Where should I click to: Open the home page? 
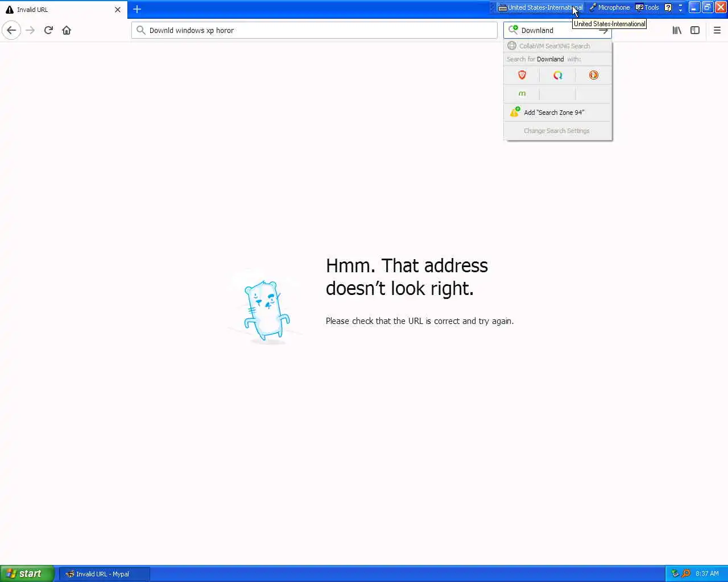(67, 30)
